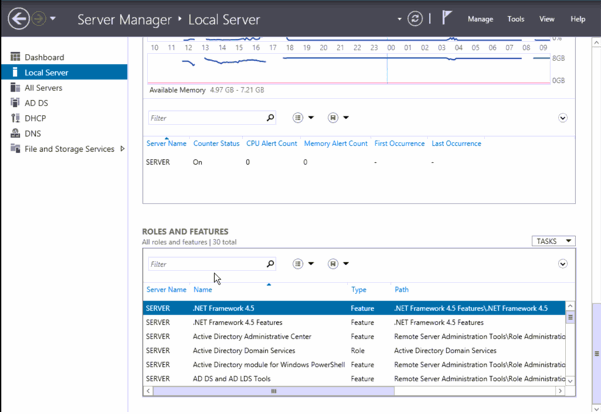This screenshot has height=414, width=601.
Task: Click the Back navigation arrow
Action: pos(18,19)
